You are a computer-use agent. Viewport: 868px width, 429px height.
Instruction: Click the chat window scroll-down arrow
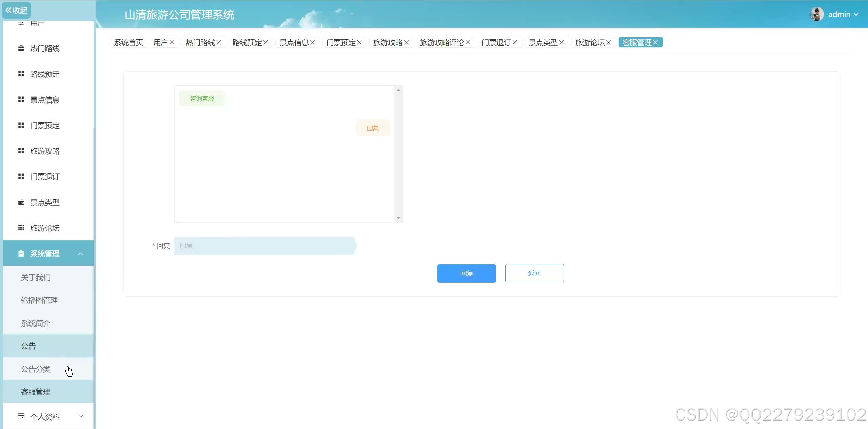click(x=398, y=218)
